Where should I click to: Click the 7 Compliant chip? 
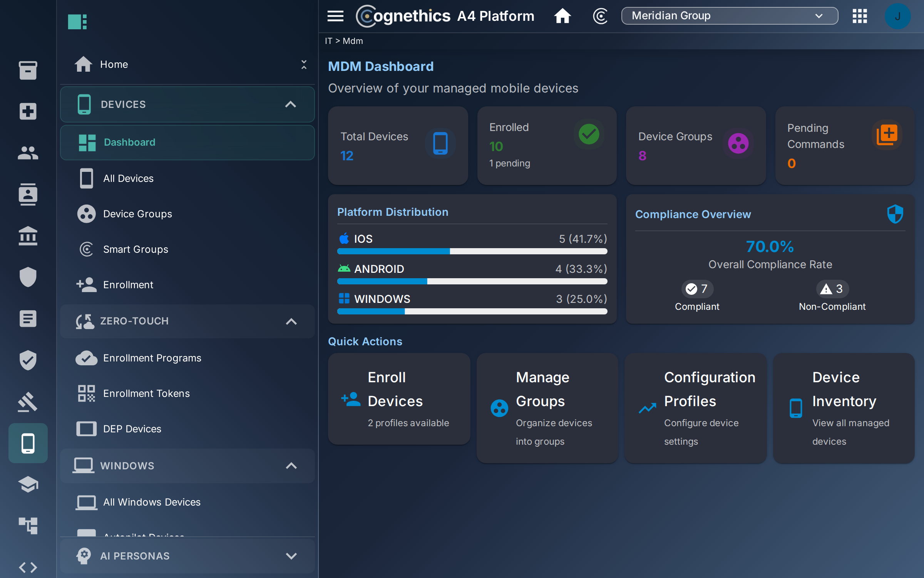697,289
